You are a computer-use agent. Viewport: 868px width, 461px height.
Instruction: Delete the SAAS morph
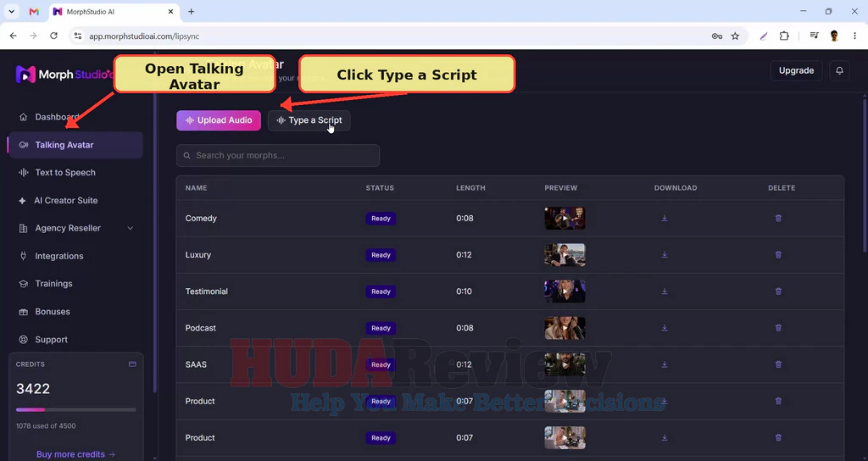[x=778, y=364]
